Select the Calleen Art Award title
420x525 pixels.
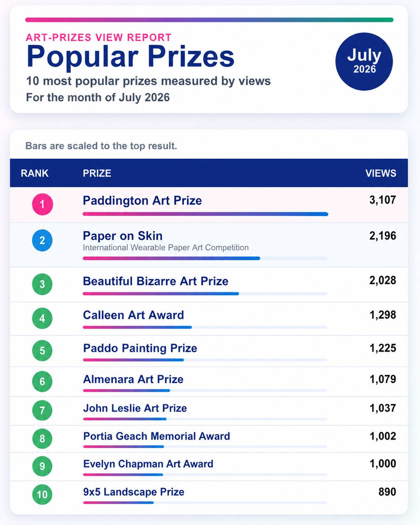(133, 315)
